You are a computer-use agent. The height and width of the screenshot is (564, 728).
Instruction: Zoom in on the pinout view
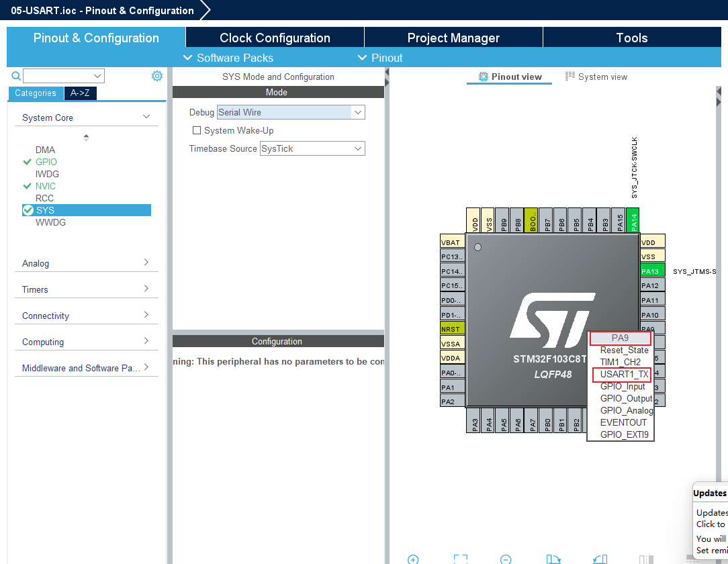(413, 559)
